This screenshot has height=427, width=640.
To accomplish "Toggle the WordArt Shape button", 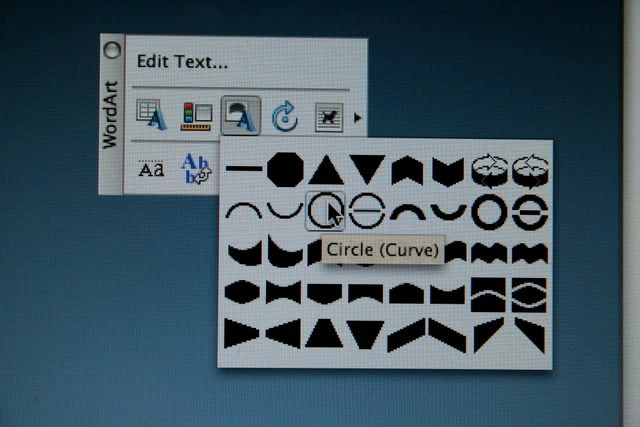I will pos(241,116).
